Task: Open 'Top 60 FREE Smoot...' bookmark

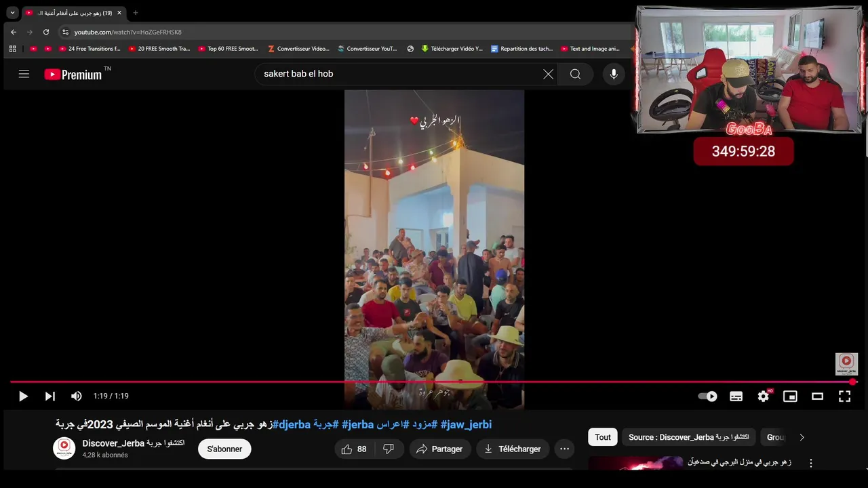Action: pos(229,49)
